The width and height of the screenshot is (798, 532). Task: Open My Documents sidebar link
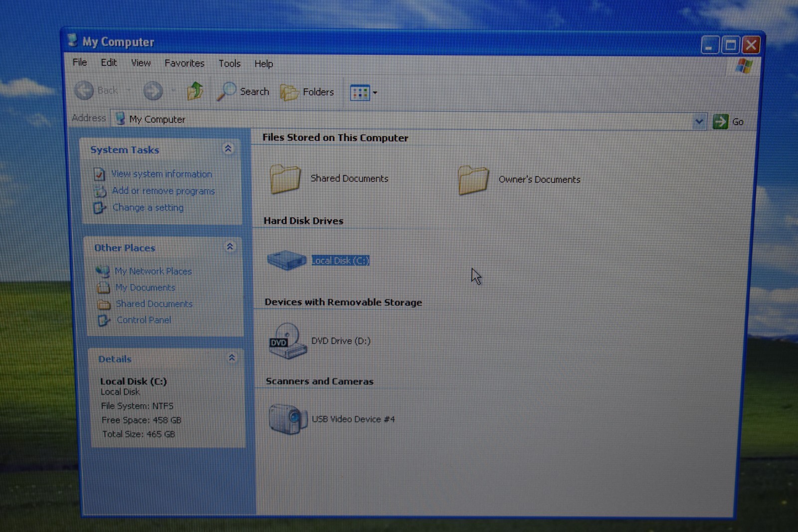[x=145, y=288]
